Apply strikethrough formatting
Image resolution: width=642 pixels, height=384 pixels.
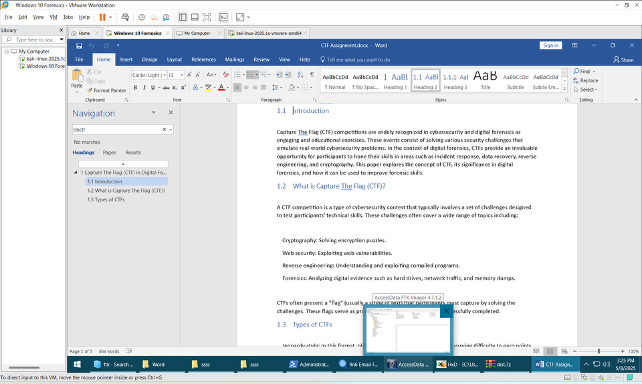[x=166, y=88]
